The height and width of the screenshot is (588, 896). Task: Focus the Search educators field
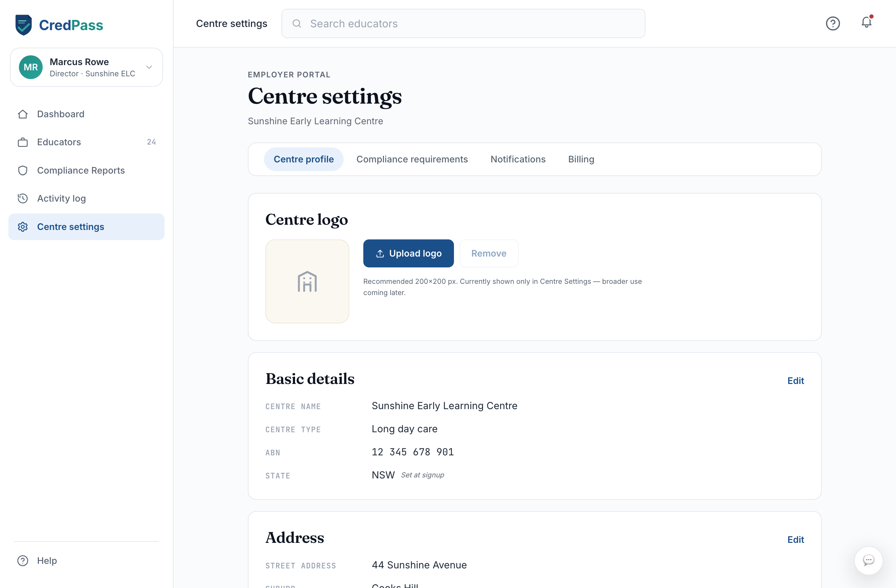(x=463, y=24)
